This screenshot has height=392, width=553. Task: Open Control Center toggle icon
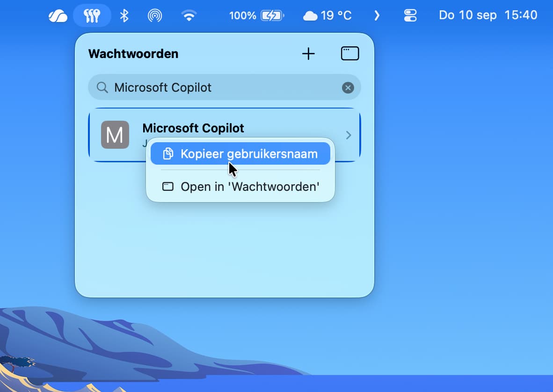tap(410, 15)
